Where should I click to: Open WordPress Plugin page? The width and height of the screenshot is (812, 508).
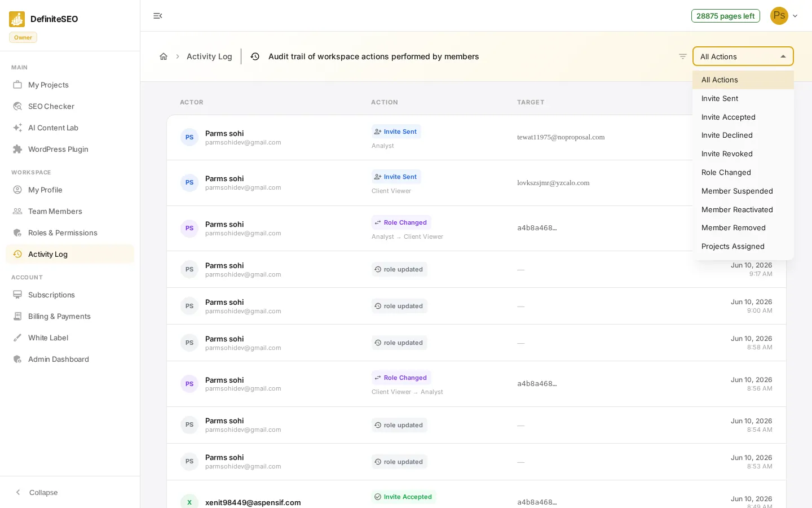[x=70, y=149]
